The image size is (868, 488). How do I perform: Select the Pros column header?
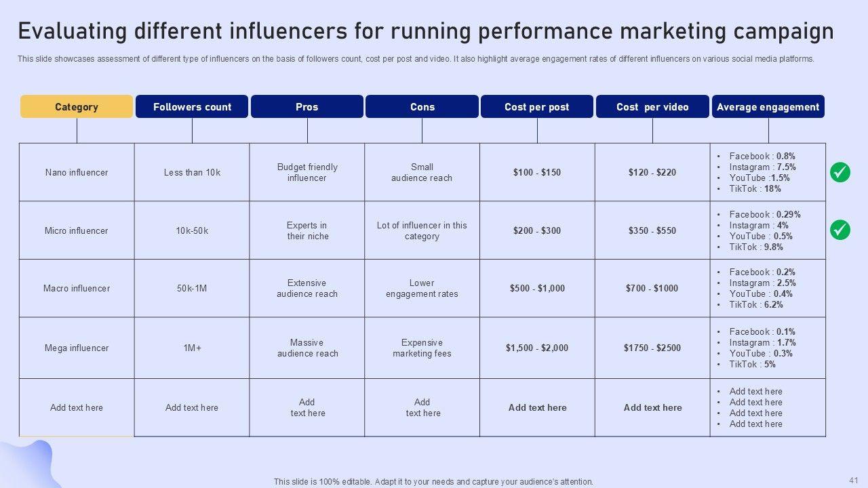[307, 107]
